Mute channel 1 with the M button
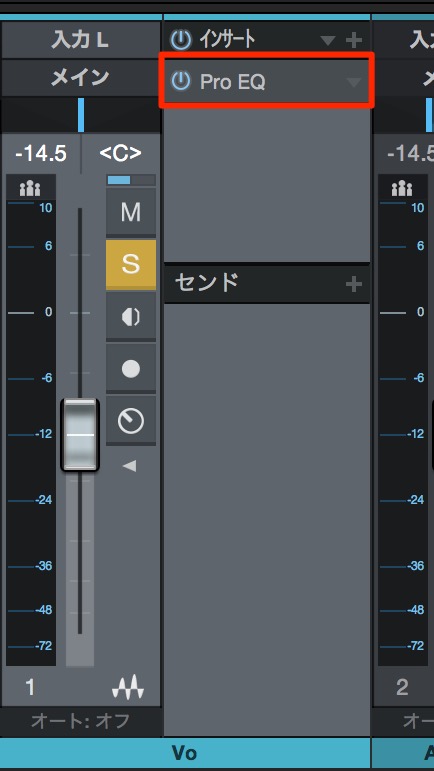 (131, 212)
